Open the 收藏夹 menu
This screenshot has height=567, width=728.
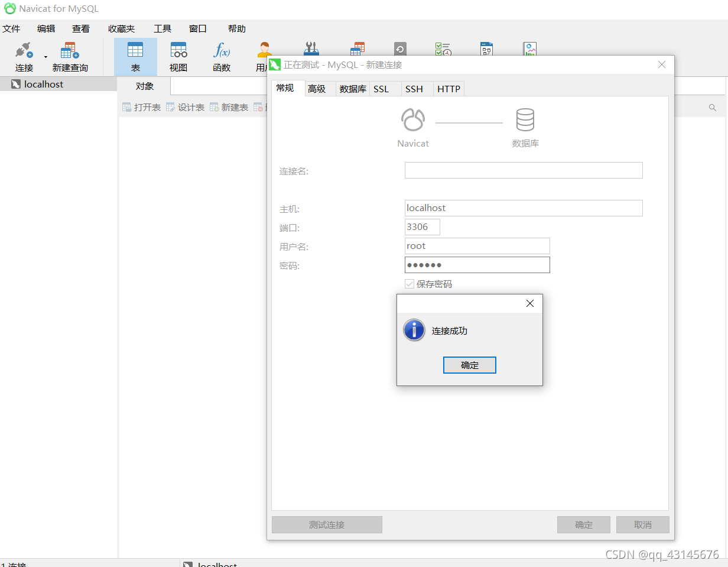pyautogui.click(x=121, y=28)
